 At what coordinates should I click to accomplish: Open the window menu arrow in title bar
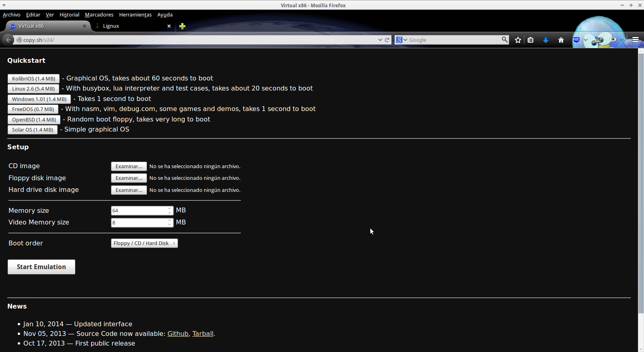pyautogui.click(x=4, y=5)
